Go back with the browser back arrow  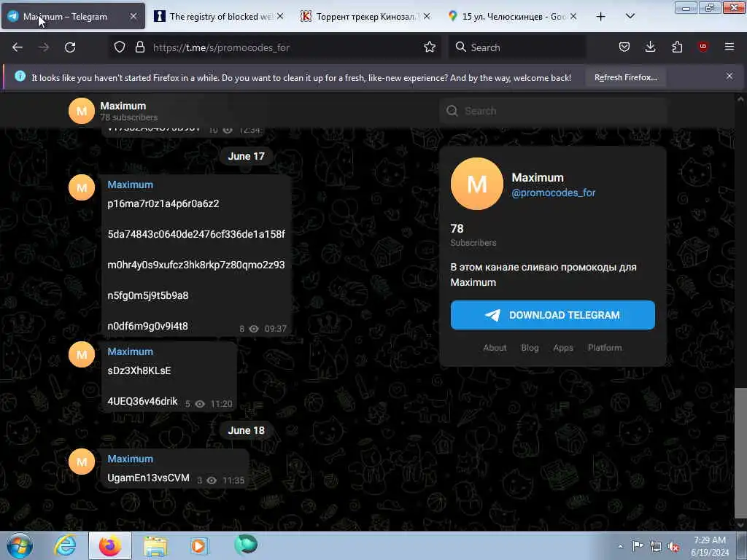tap(18, 47)
